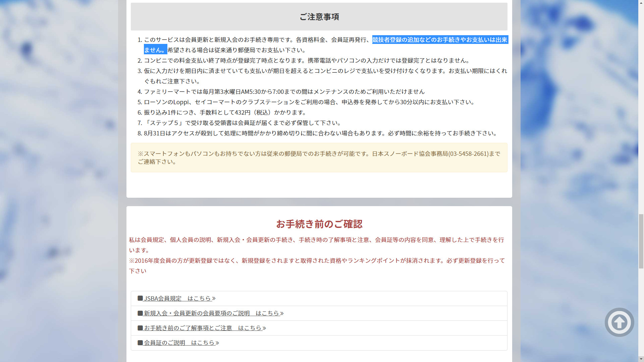Open お手続き前のご了解事項とご注意 link
644x362 pixels.
[202, 328]
